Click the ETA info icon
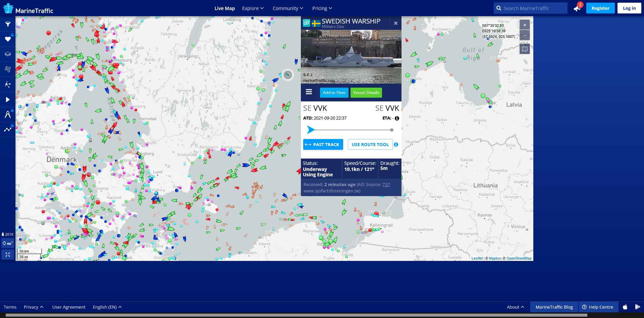This screenshot has width=644, height=318. coord(397,118)
